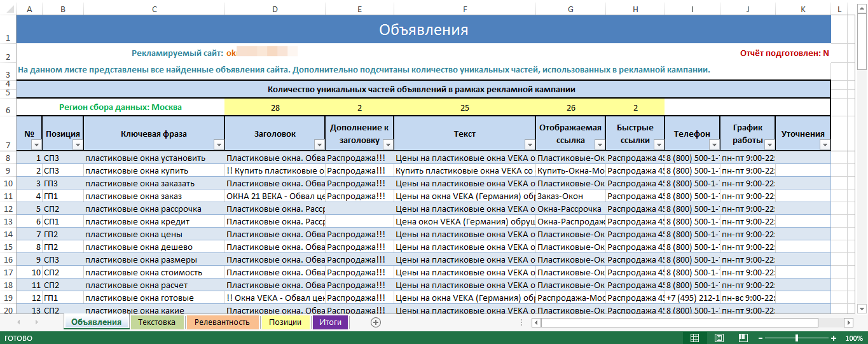Open filter dropdown for № column
The width and height of the screenshot is (868, 344).
point(36,144)
